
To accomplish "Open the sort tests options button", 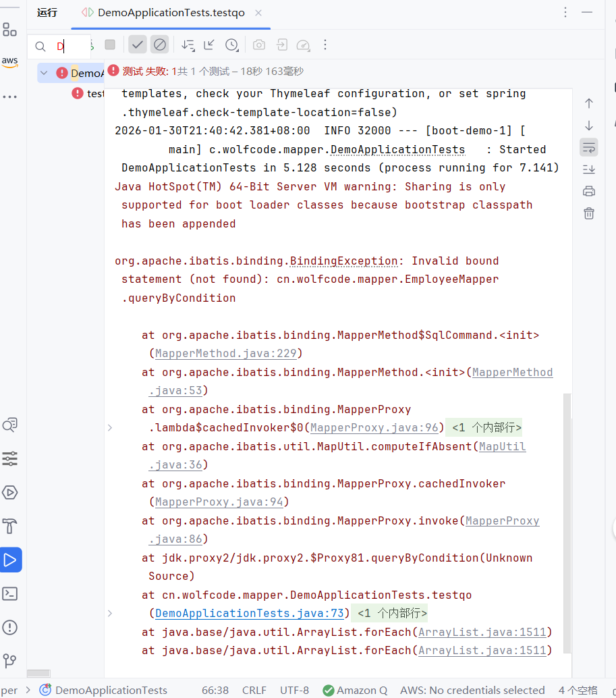I will point(188,45).
